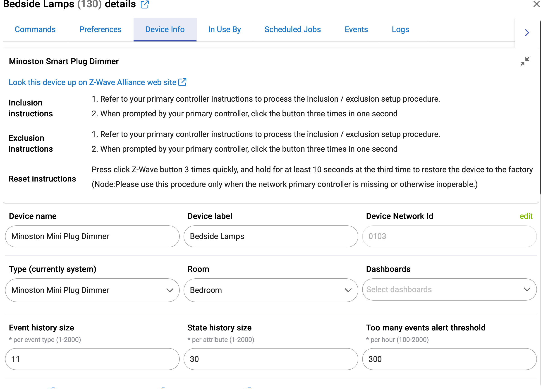This screenshot has width=541, height=392.
Task: Open device details in new window icon
Action: tap(145, 4)
